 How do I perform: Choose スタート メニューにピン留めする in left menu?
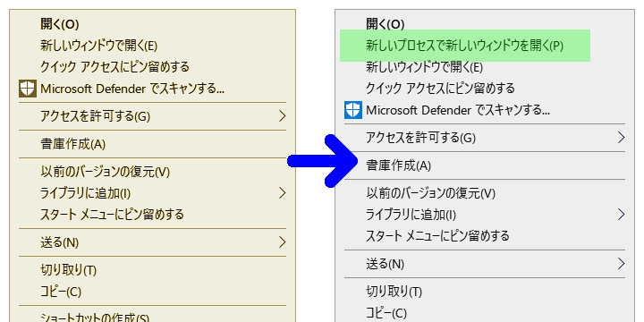tap(112, 214)
